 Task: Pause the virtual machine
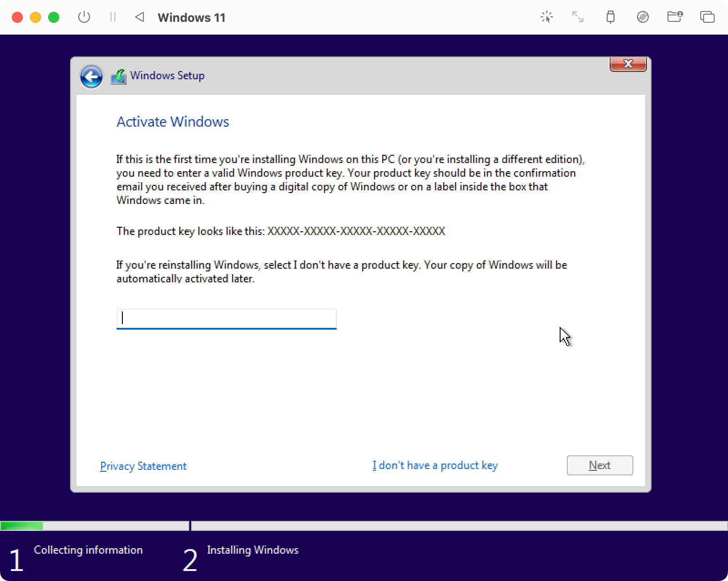point(113,17)
